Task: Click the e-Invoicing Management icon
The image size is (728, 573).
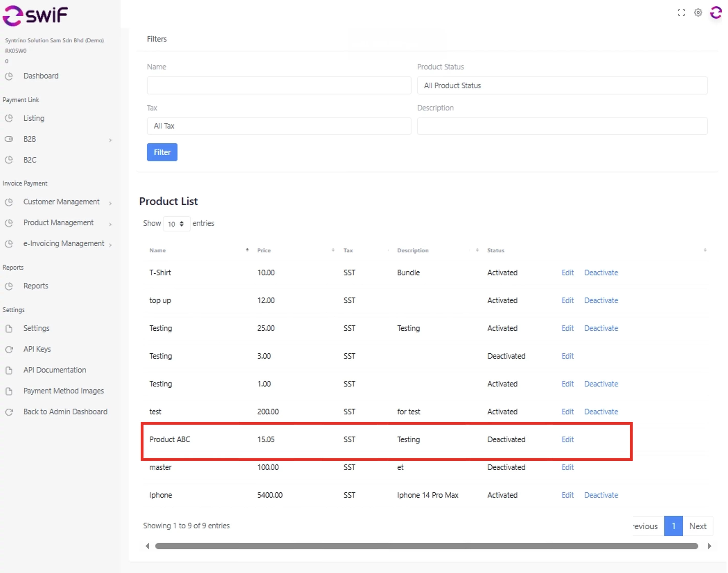Action: tap(9, 243)
